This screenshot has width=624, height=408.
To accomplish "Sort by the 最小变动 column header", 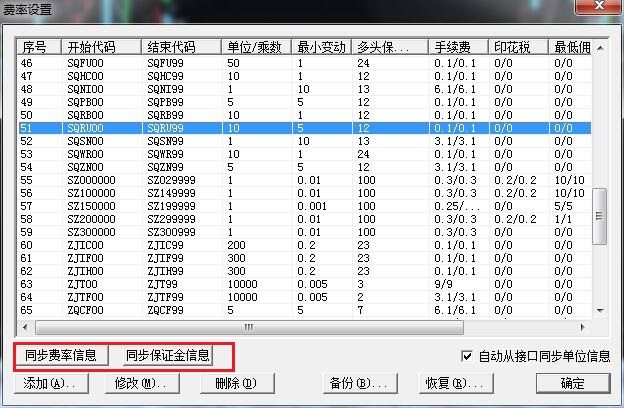I will pos(322,47).
